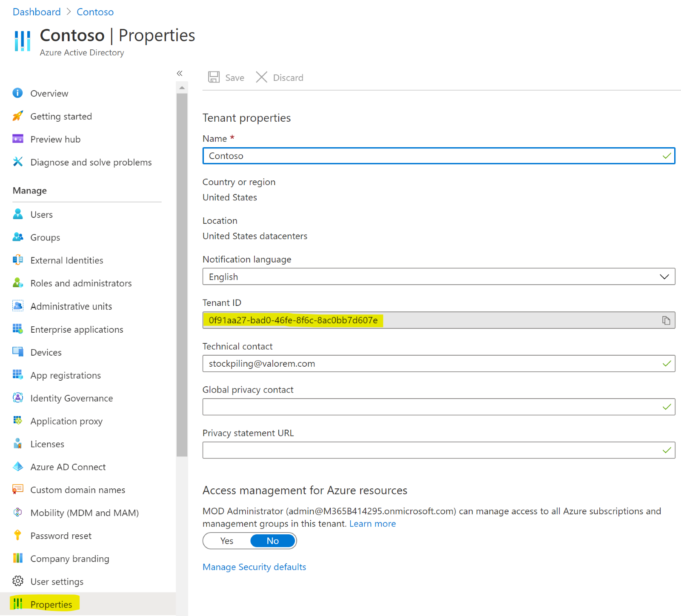Click the Users person icon
Viewport: 681px width, 616px height.
tap(17, 214)
